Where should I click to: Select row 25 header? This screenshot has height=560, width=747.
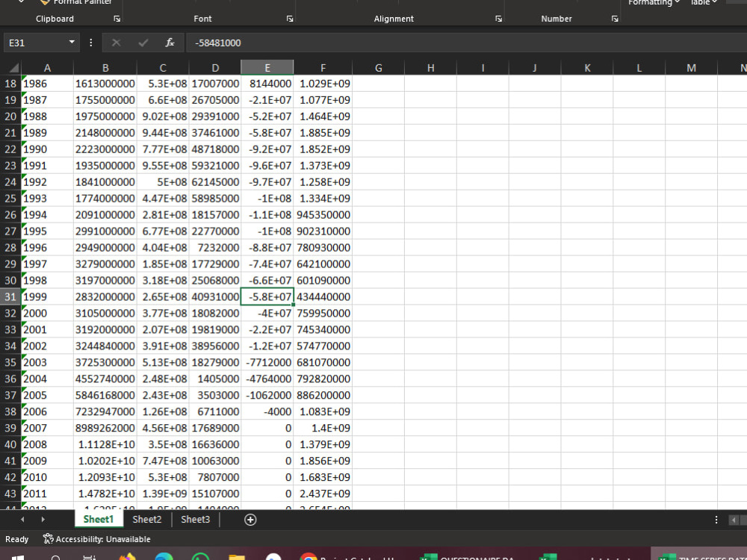pos(10,198)
